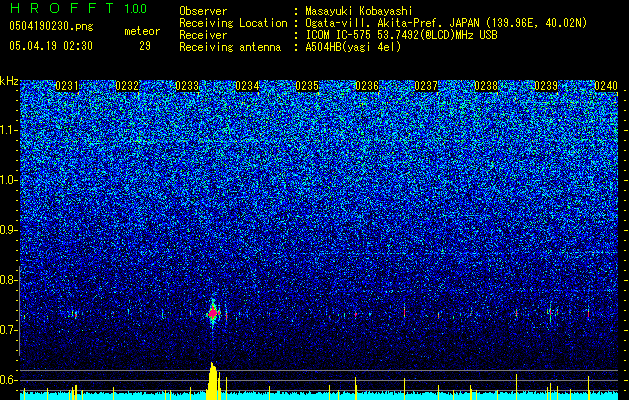Screen dimensions: 629x400
Task: Click time marker 0237
Action: (x=426, y=86)
